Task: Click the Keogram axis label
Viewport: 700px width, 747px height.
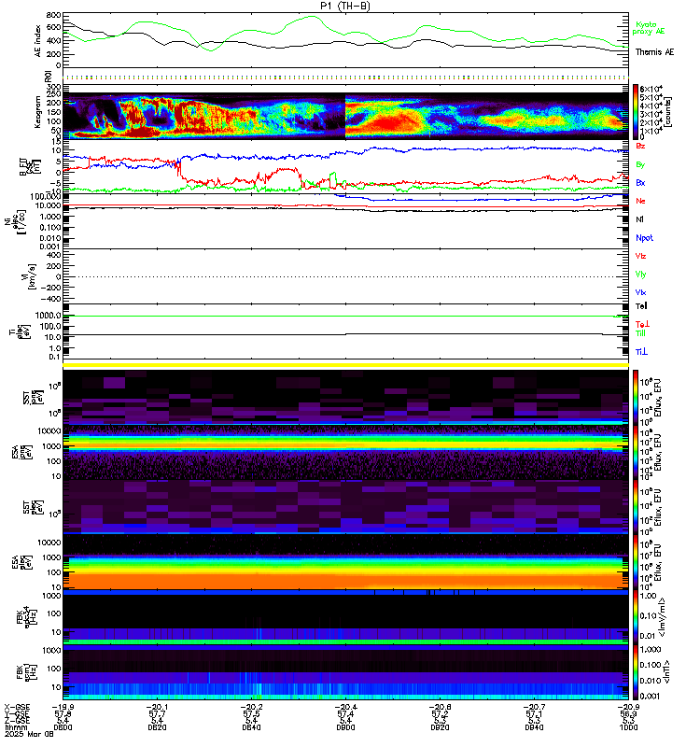Action: 37,112
